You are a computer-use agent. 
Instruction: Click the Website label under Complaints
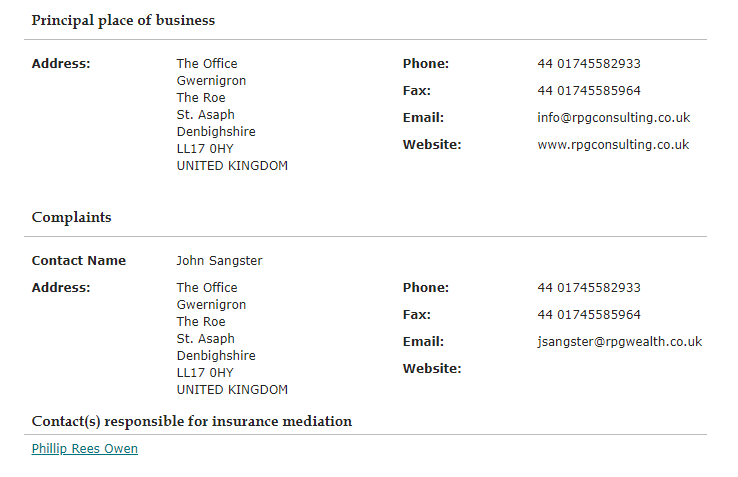click(432, 369)
